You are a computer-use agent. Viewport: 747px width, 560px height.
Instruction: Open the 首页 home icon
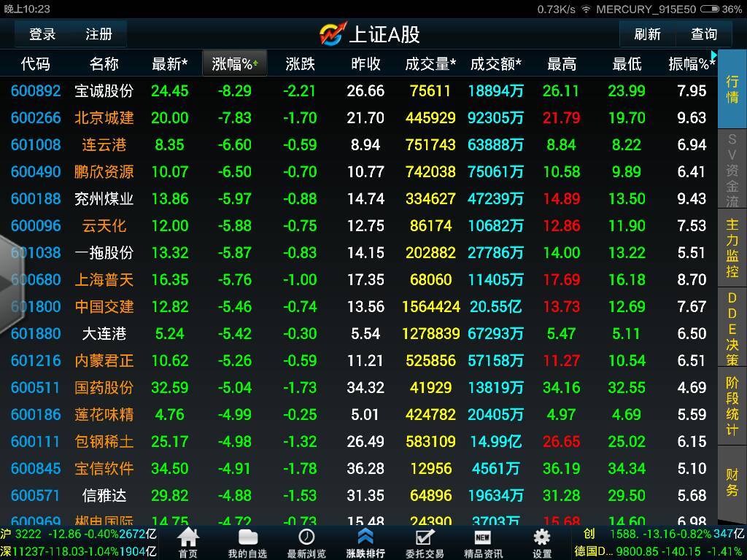(x=188, y=542)
